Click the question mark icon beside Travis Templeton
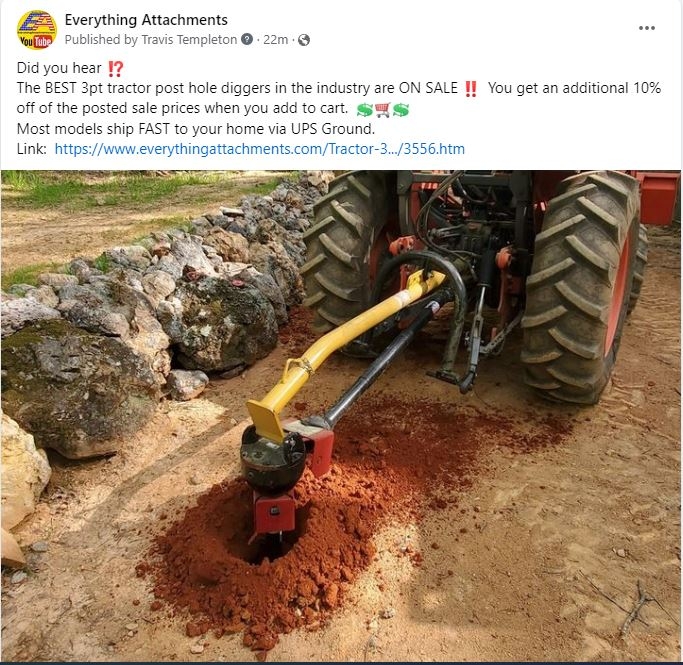The image size is (683, 665). [x=247, y=39]
